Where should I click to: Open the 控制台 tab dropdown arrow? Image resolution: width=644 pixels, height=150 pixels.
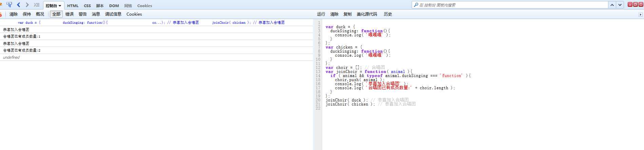60,6
